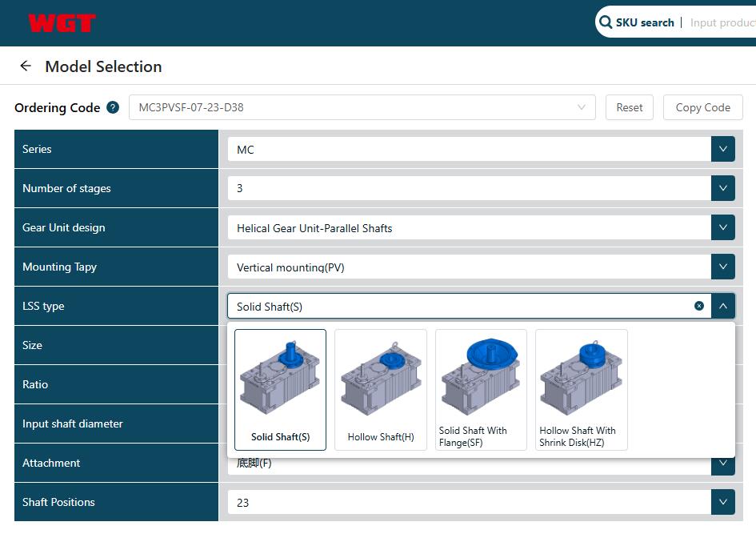Screen dimensions: 756x558
Task: Click the WGT logo
Action: click(62, 23)
